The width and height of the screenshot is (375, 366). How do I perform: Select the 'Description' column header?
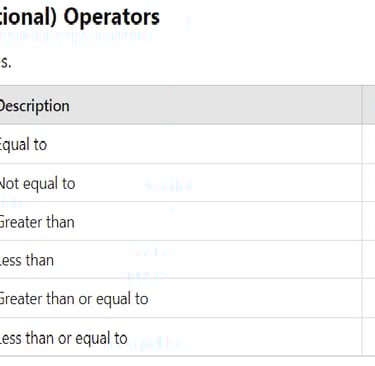tap(34, 106)
